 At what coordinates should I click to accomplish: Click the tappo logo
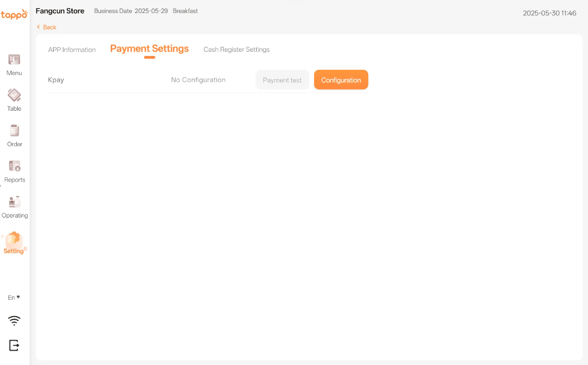(x=14, y=15)
